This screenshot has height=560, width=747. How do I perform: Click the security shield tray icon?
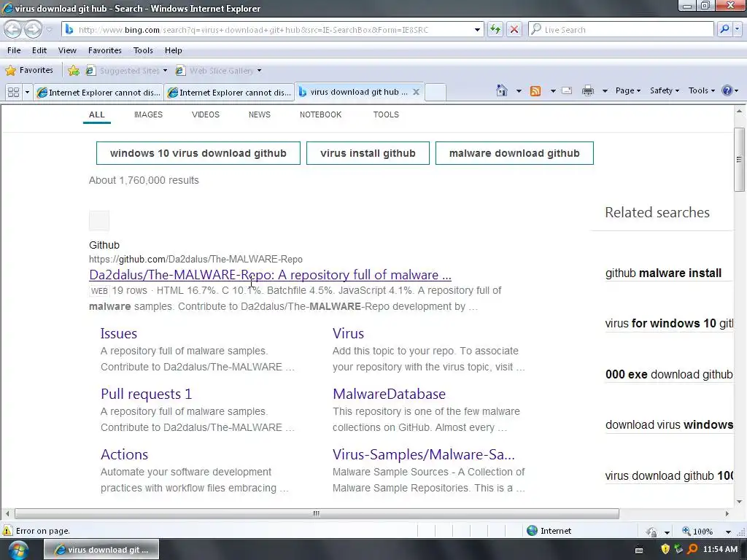click(665, 549)
